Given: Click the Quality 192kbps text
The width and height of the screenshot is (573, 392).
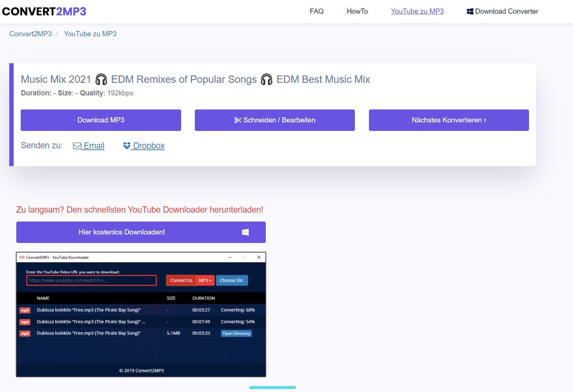Looking at the screenshot, I should tap(106, 93).
